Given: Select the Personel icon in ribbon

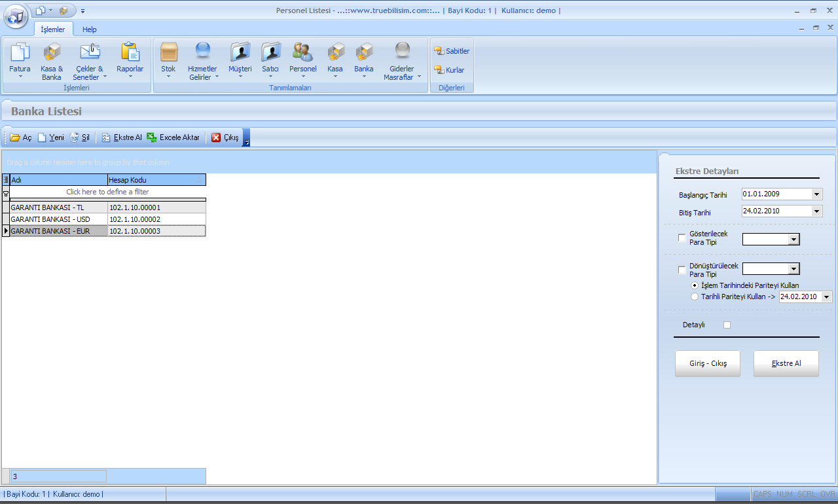Looking at the screenshot, I should (302, 52).
